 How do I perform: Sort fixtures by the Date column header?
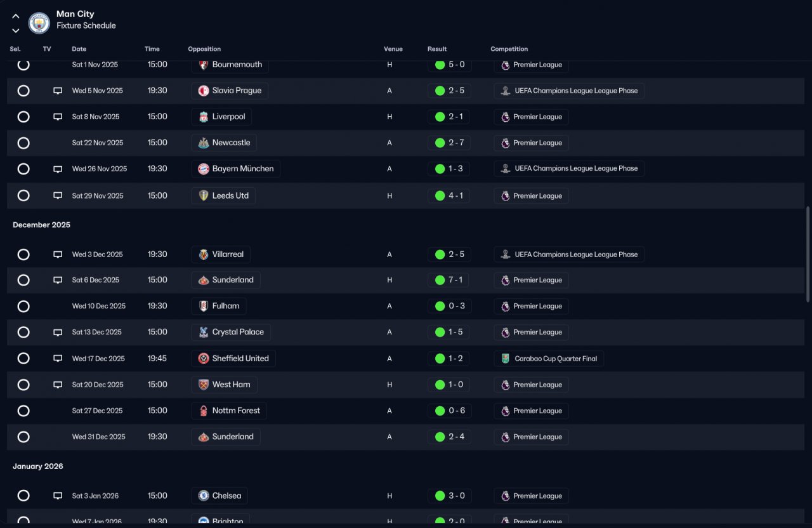pos(79,49)
